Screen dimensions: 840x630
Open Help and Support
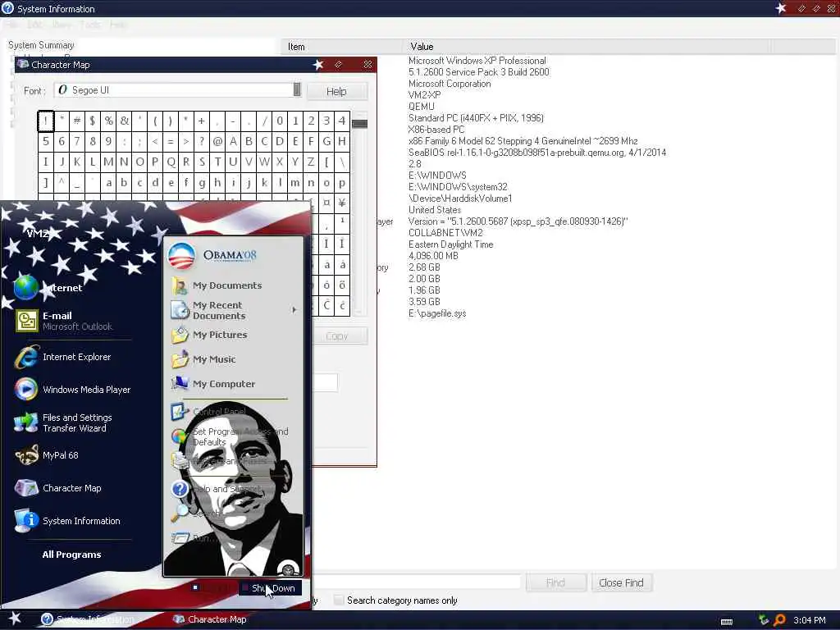pos(217,489)
